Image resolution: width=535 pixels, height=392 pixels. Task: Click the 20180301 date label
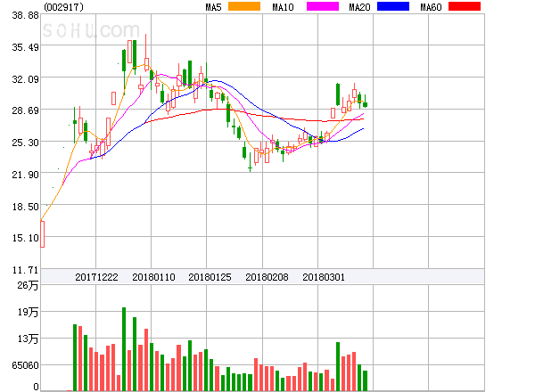(324, 277)
